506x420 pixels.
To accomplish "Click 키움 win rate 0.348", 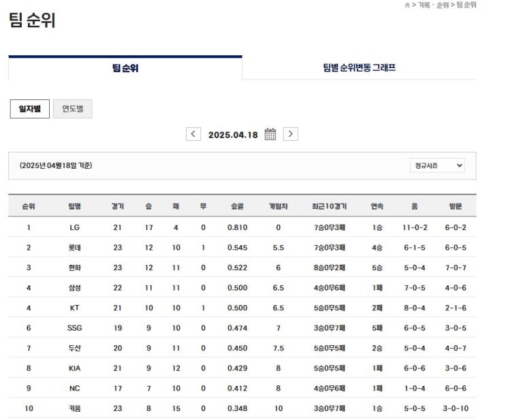I will tap(237, 408).
